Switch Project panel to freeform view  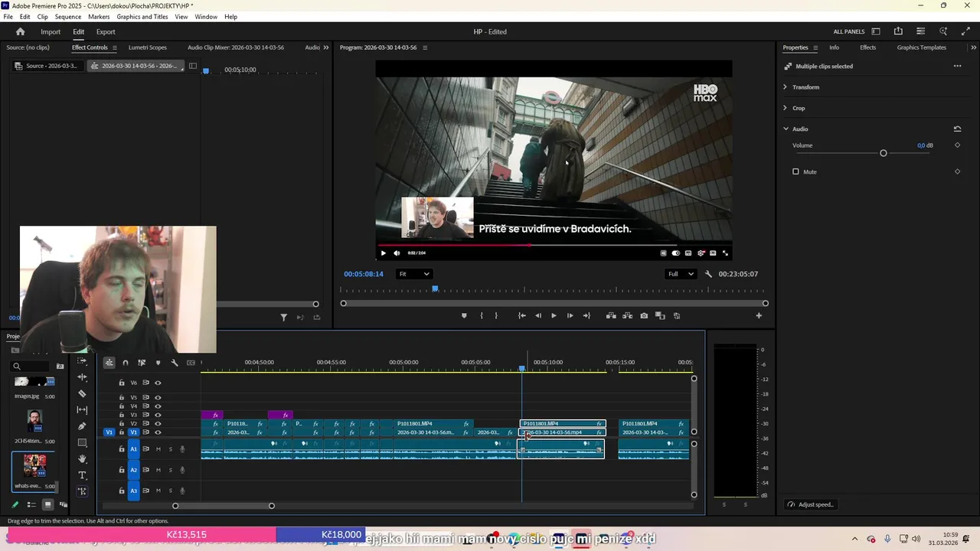(64, 504)
